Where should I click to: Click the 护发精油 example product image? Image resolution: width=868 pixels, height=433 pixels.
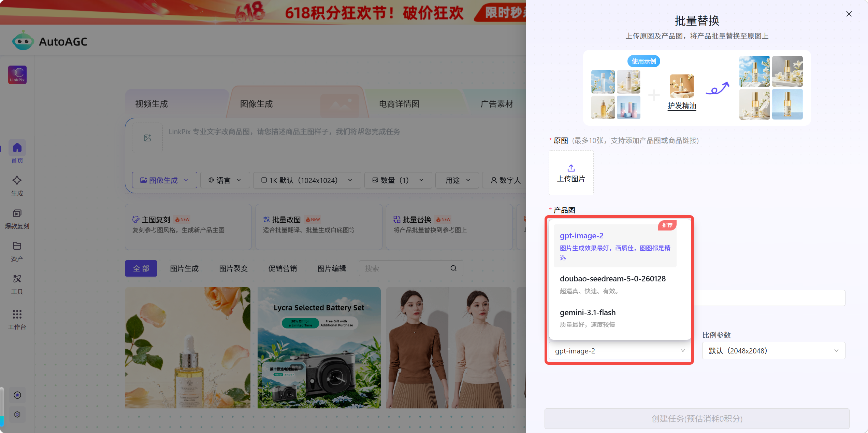[x=682, y=86]
